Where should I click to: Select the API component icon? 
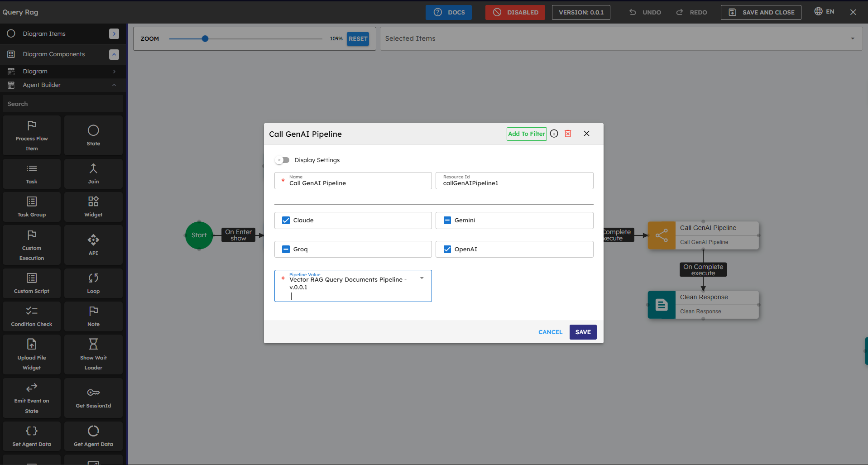(x=93, y=240)
